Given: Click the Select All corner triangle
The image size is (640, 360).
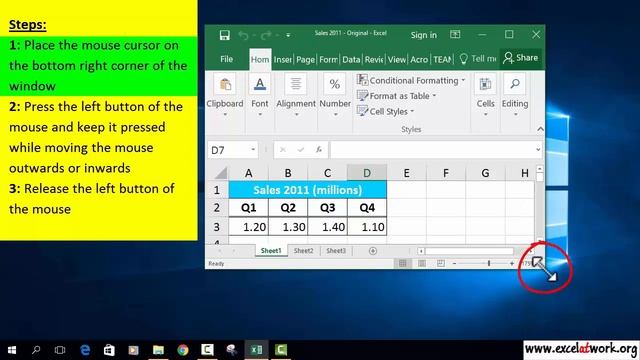Looking at the screenshot, I should pyautogui.click(x=221, y=173).
